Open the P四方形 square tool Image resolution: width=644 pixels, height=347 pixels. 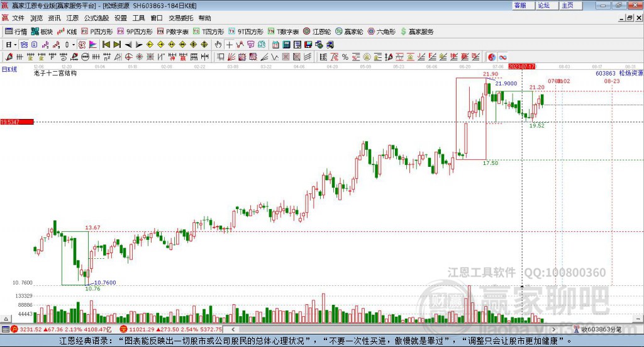point(97,31)
